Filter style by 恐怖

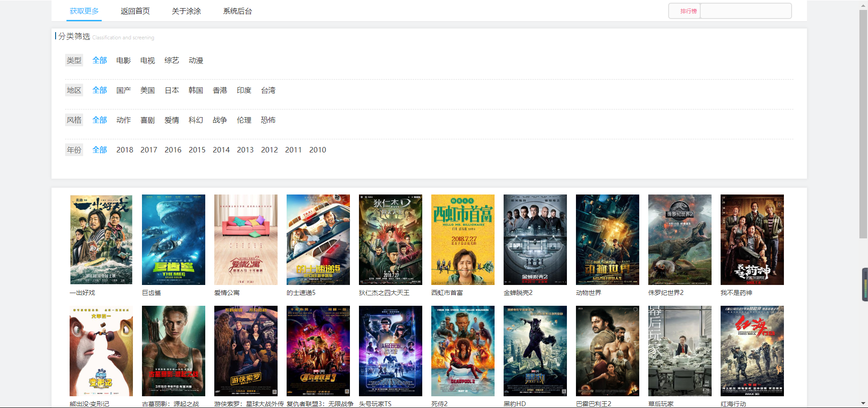[x=268, y=120]
